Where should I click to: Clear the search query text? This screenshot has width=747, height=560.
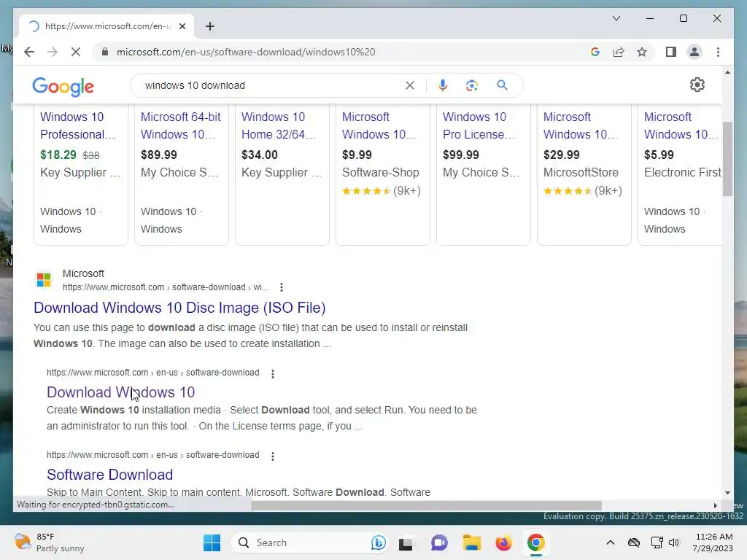[410, 85]
